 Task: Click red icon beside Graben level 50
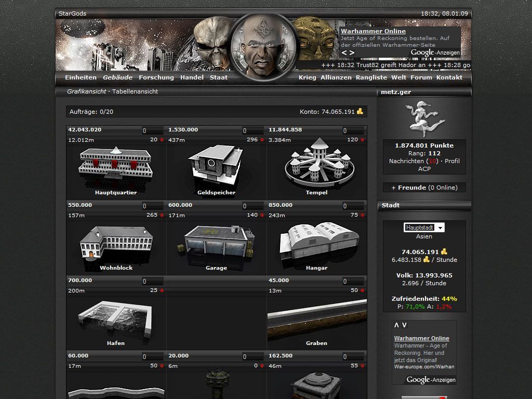point(362,290)
